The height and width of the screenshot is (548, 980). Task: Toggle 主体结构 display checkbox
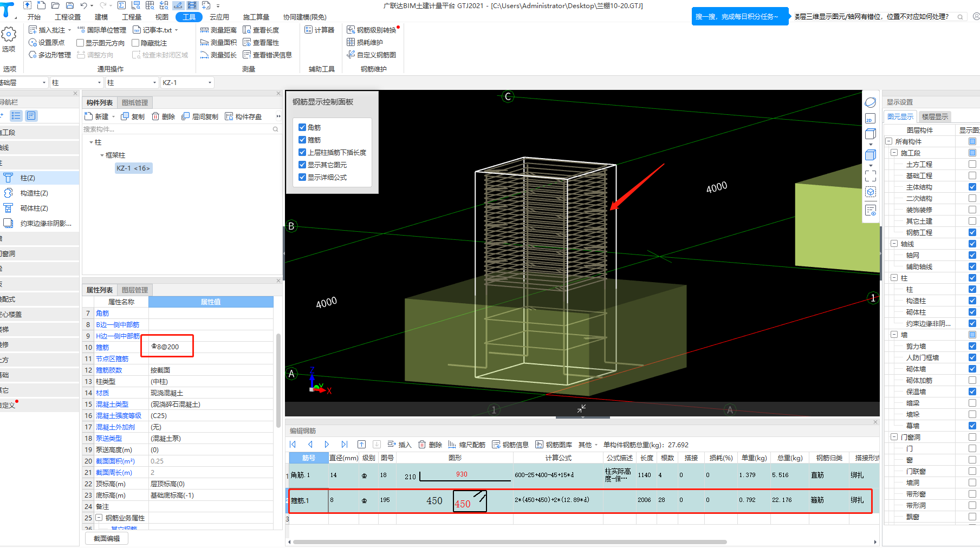pos(972,187)
